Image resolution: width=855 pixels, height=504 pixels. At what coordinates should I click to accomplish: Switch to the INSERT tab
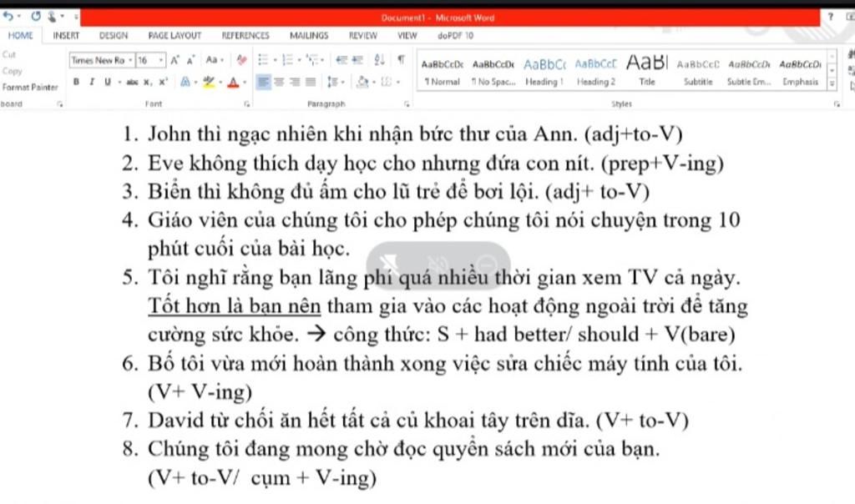(66, 35)
